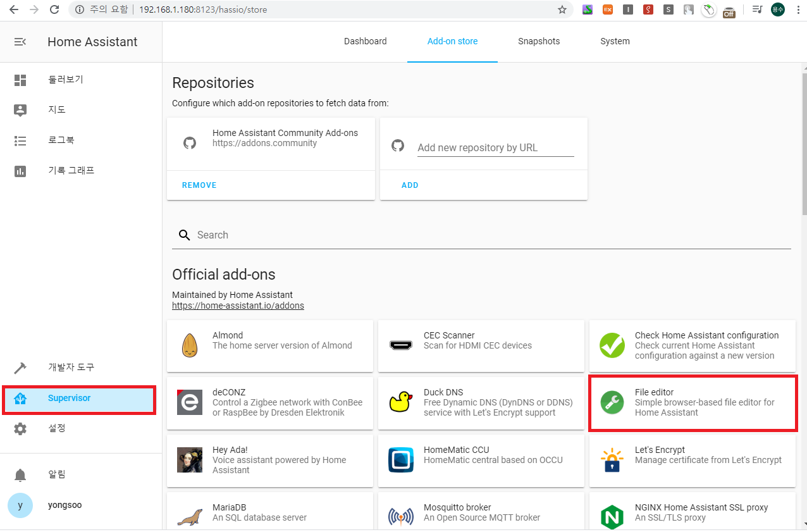Open the 로그북 logbook list icon
This screenshot has height=532, width=807.
20,140
